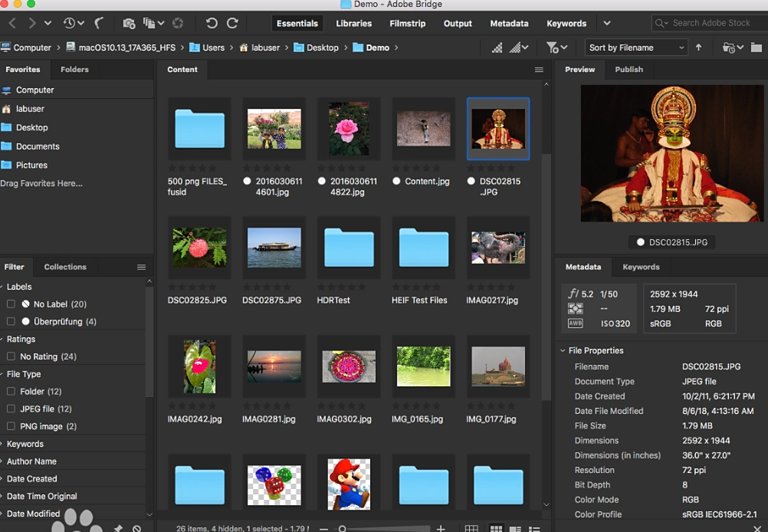
Task: Go to Desktop in the path bar
Action: point(322,48)
